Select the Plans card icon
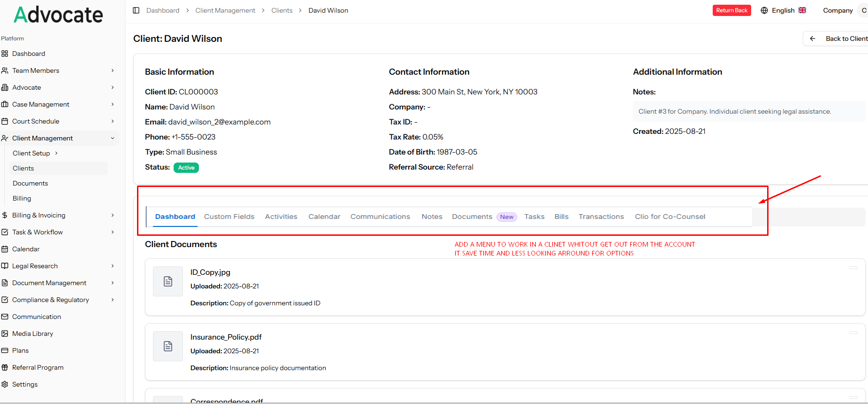 pyautogui.click(x=5, y=350)
